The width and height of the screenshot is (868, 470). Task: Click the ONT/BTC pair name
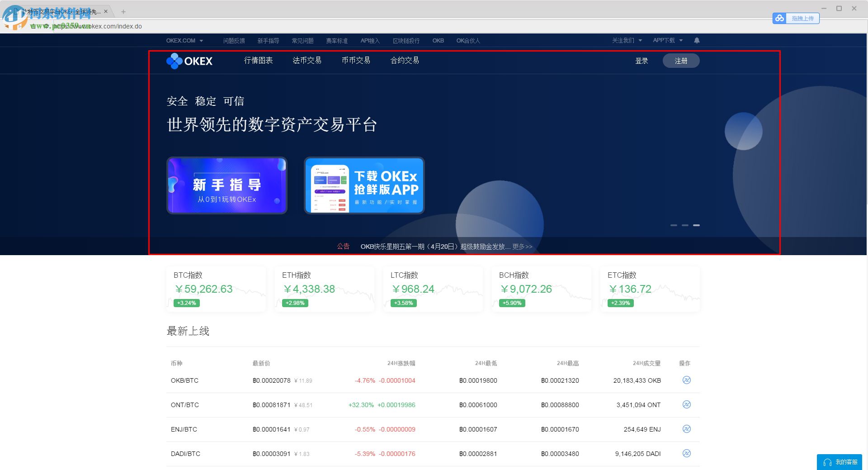coord(184,405)
